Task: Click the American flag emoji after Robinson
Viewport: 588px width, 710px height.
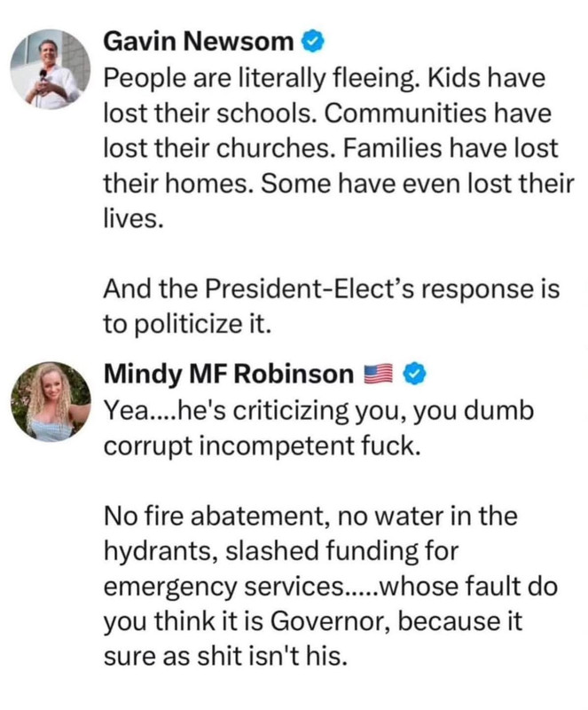Action: click(378, 375)
